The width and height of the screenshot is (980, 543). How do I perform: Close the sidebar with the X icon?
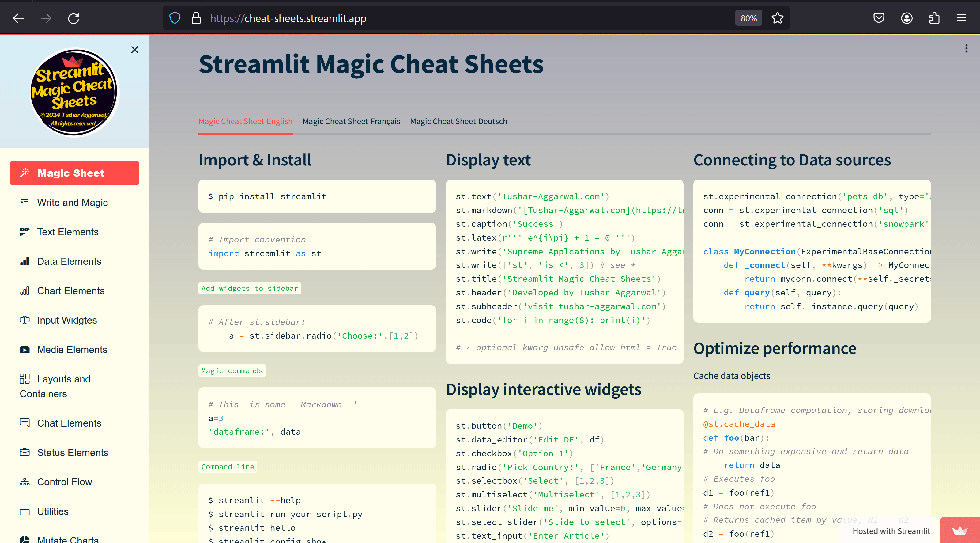(x=135, y=50)
